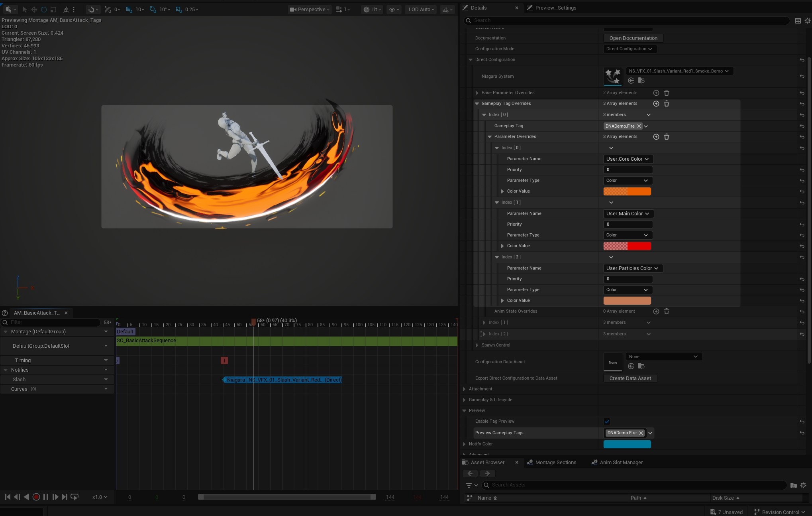Browse to Niagara System asset in content browser
Viewport: 812px width, 516px height.
pos(641,81)
